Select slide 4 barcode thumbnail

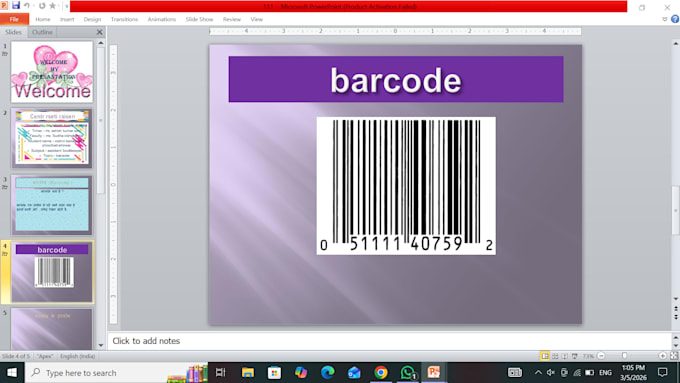click(52, 272)
